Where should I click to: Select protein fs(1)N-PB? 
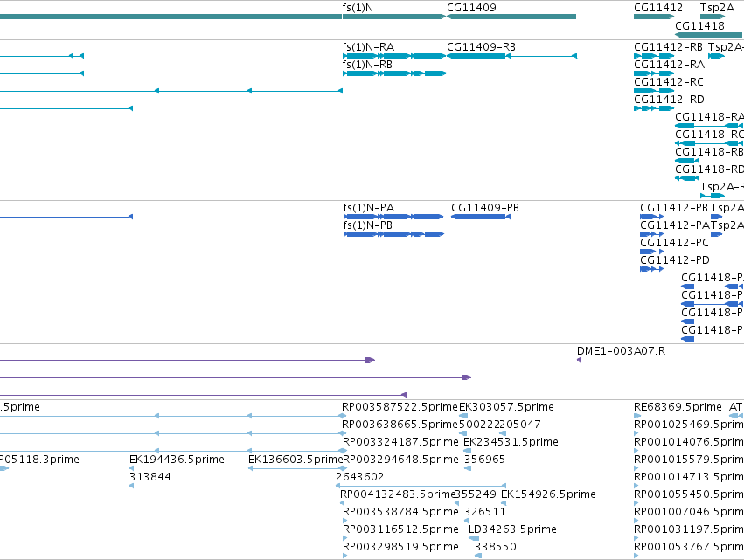(368, 225)
